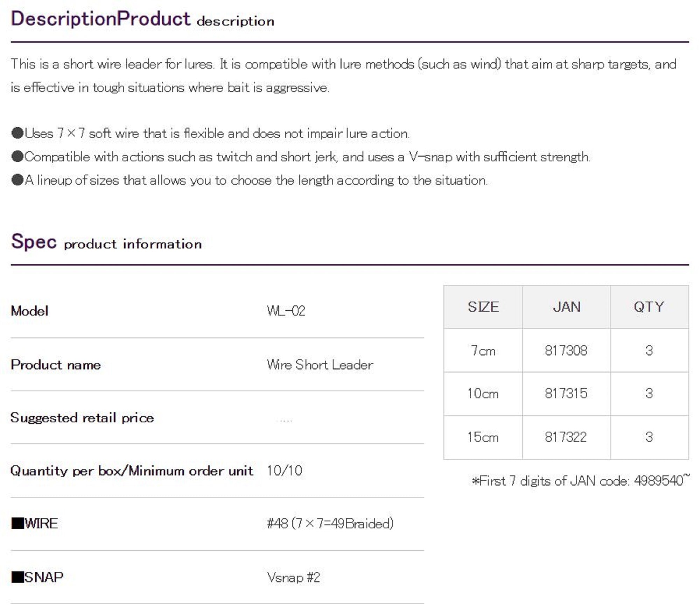
Task: Click the 15cm size cell
Action: coord(483,437)
